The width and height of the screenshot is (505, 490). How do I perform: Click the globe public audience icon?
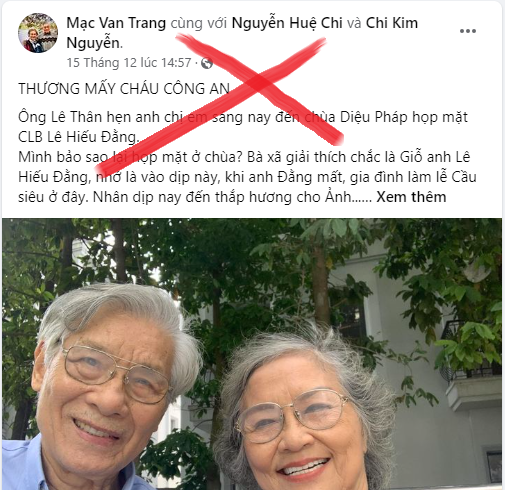(207, 63)
